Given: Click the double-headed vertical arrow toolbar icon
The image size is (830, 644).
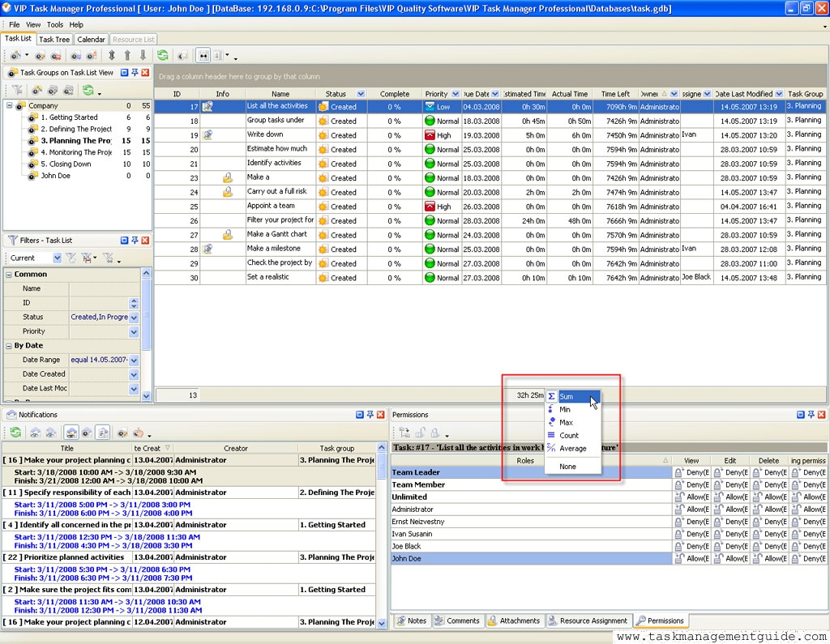Looking at the screenshot, I should (x=112, y=55).
